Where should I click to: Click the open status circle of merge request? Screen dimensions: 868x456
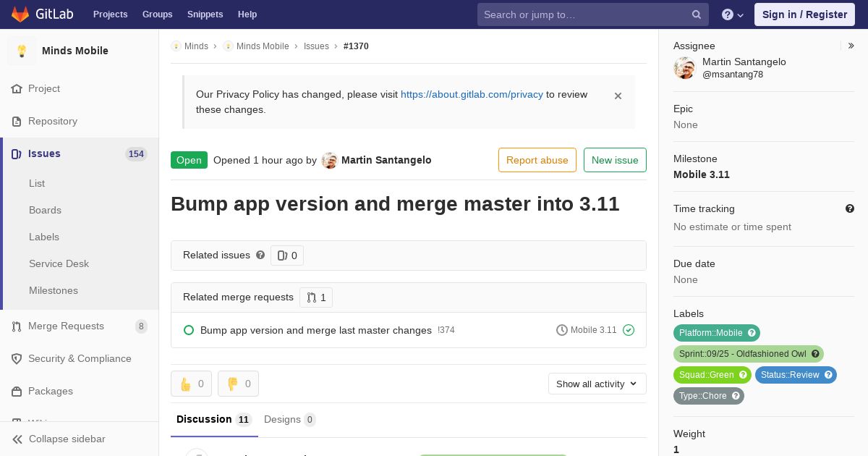pos(189,330)
